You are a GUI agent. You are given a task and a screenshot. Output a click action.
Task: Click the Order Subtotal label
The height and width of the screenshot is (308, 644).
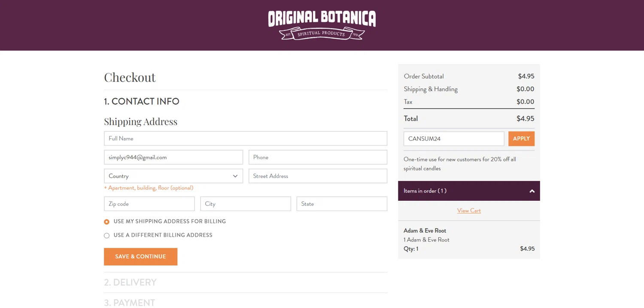click(x=424, y=76)
